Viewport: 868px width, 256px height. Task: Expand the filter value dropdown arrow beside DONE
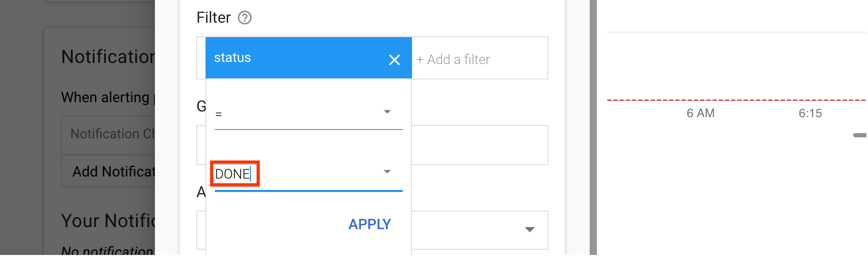[387, 172]
